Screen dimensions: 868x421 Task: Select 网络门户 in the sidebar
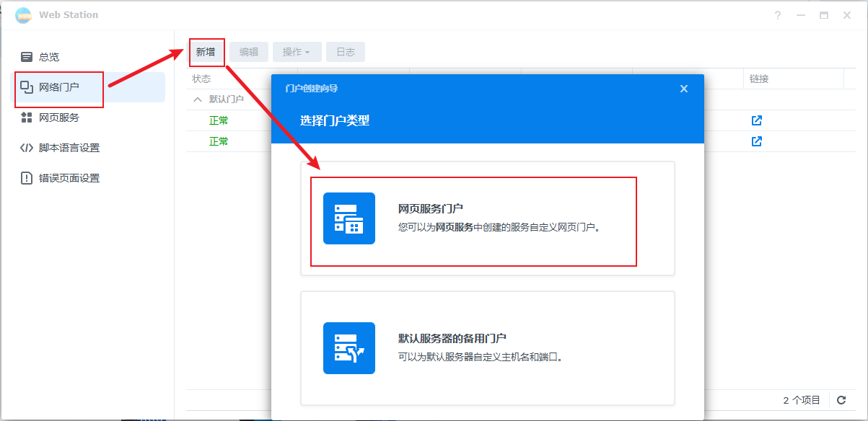coord(87,87)
